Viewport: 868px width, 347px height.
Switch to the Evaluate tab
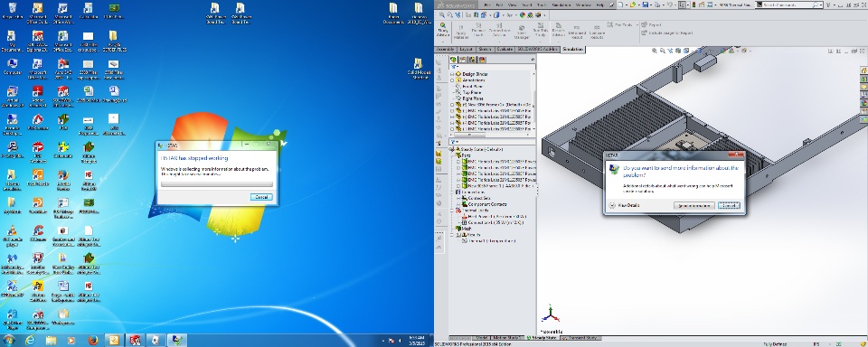pyautogui.click(x=505, y=50)
